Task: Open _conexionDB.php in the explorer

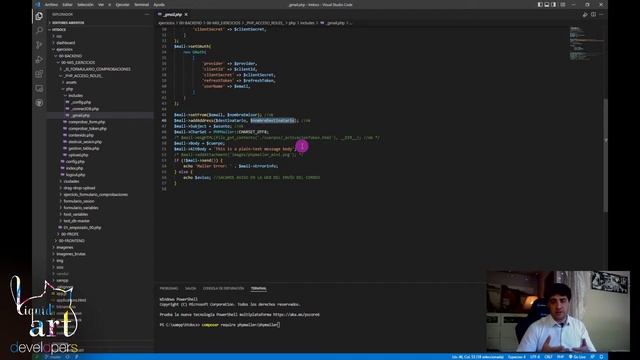Action: pos(100,109)
